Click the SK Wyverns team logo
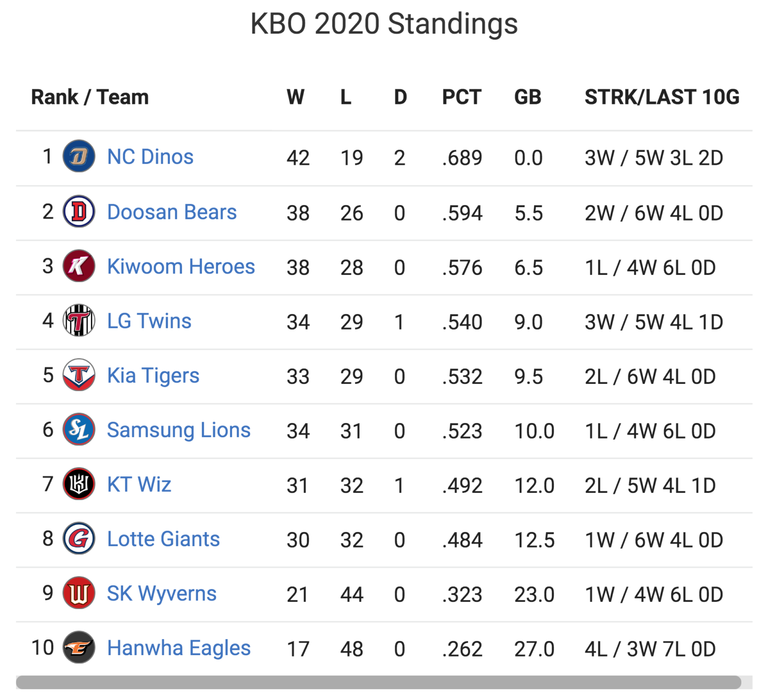 [79, 593]
